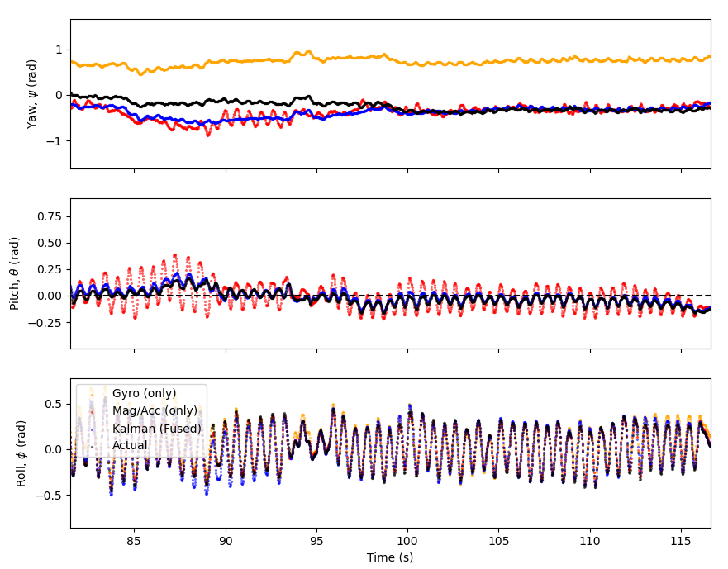728x569 pixels.
Task: Click the 'Gyro (only)' legend entry
Action: pos(144,392)
